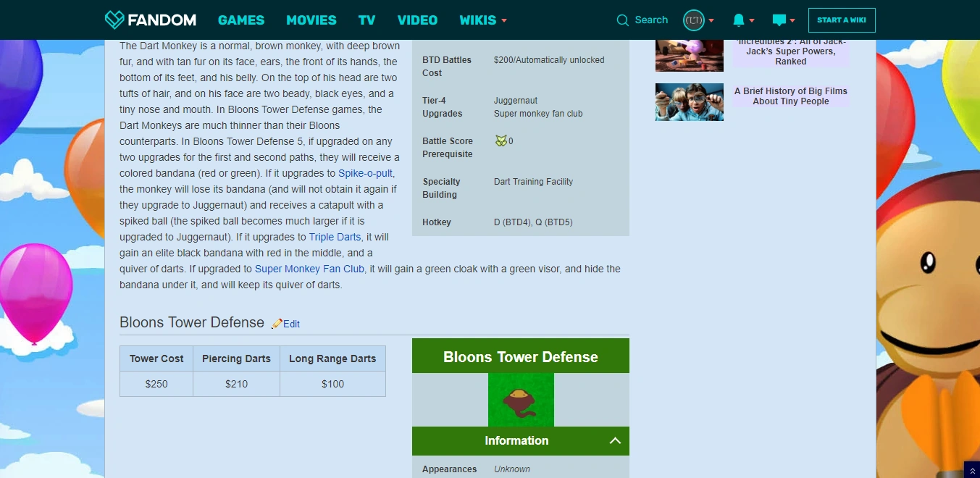The image size is (980, 478).
Task: Select the Piercing Darts table header
Action: coord(236,358)
